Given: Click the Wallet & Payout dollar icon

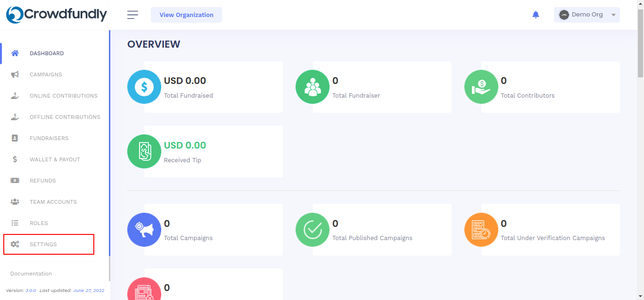Looking at the screenshot, I should pyautogui.click(x=15, y=159).
